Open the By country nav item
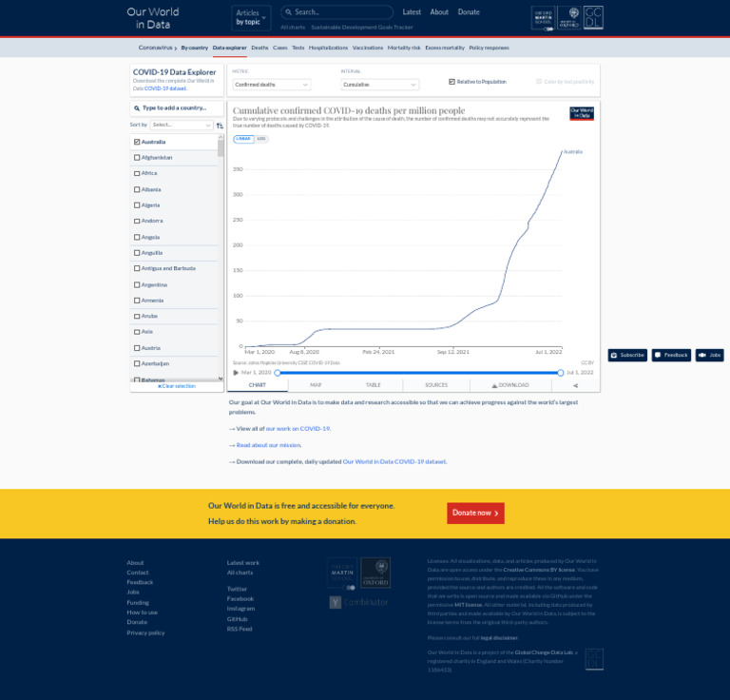This screenshot has width=730, height=700. click(x=195, y=48)
